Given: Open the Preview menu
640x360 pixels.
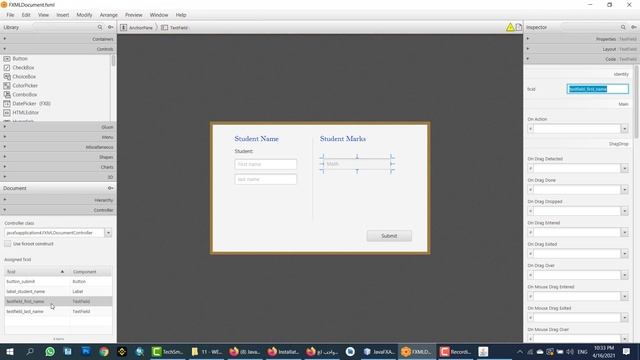Looking at the screenshot, I should click(x=133, y=15).
